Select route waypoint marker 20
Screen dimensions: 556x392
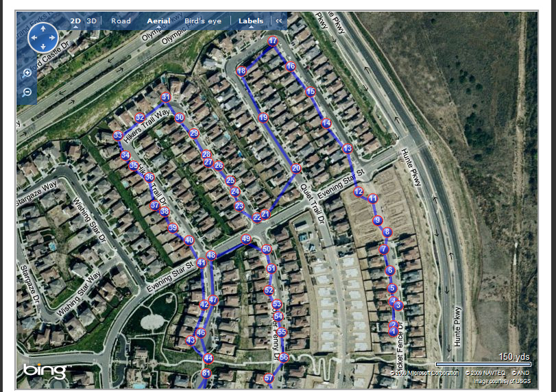pos(296,169)
